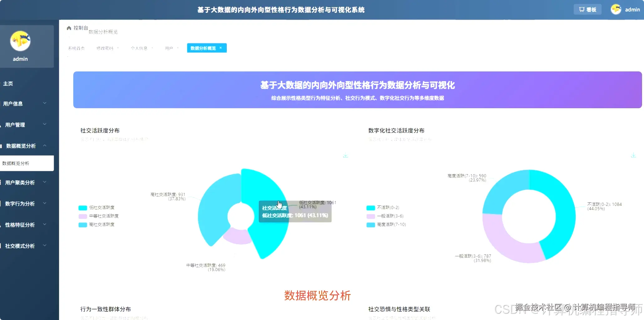Click the 数字化社交活跃度分布 chart title
Viewport: 644px width, 320px height.
point(396,131)
